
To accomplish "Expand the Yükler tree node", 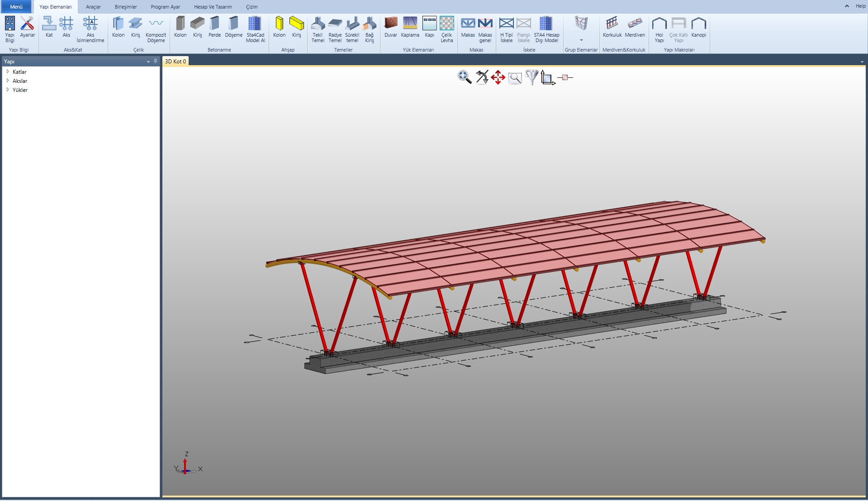I will (8, 90).
